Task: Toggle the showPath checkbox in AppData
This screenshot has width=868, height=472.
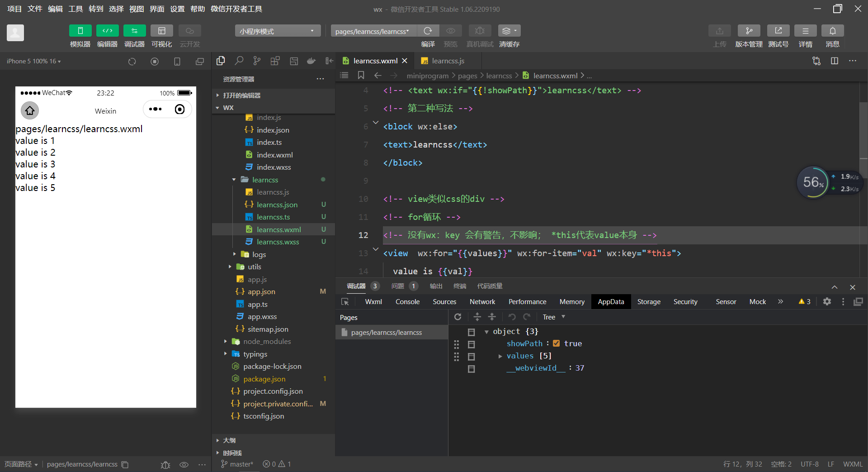Action: (x=557, y=343)
